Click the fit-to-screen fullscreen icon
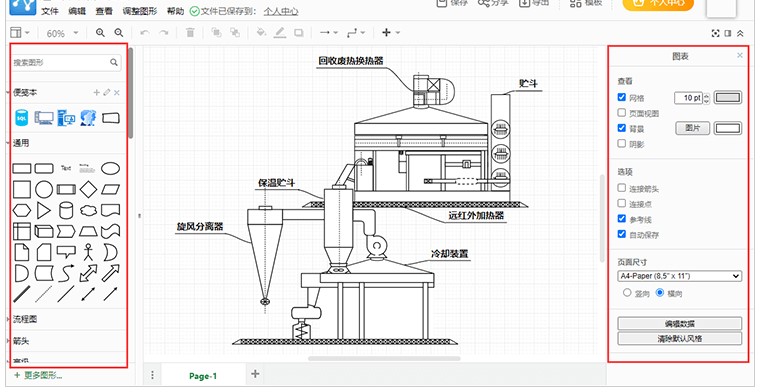 [x=715, y=33]
